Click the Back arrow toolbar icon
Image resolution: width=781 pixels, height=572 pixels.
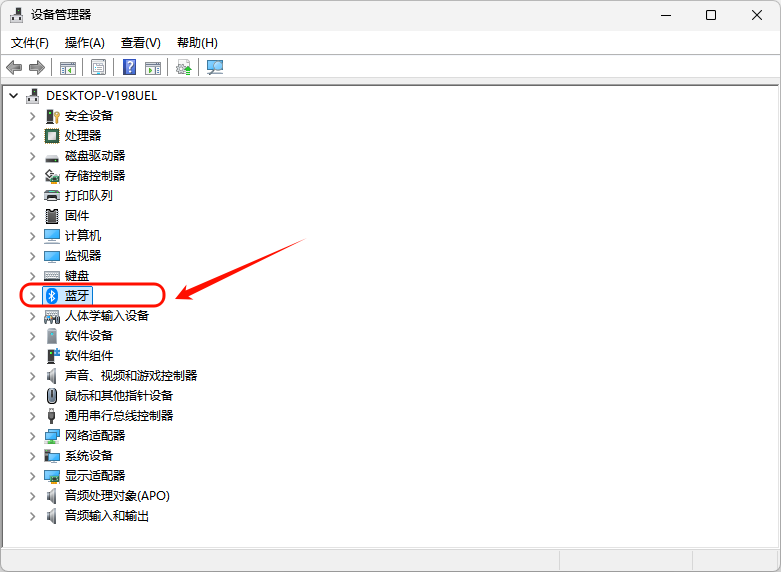click(x=14, y=67)
